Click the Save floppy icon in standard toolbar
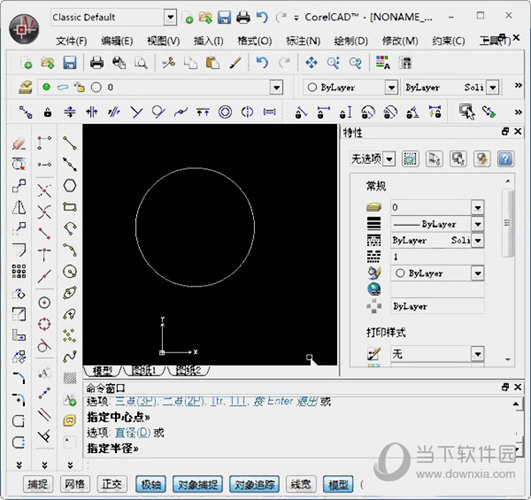Screen dimensions: 531x500 coord(70,63)
